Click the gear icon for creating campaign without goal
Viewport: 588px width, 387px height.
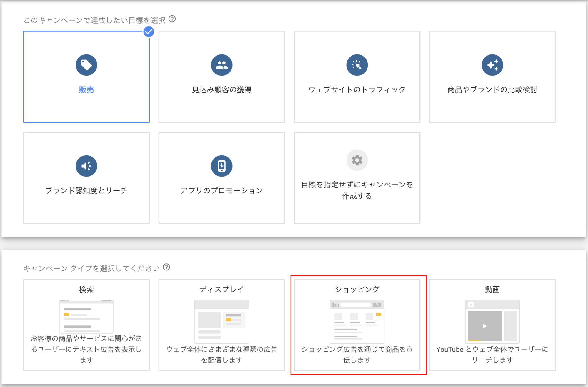click(357, 160)
